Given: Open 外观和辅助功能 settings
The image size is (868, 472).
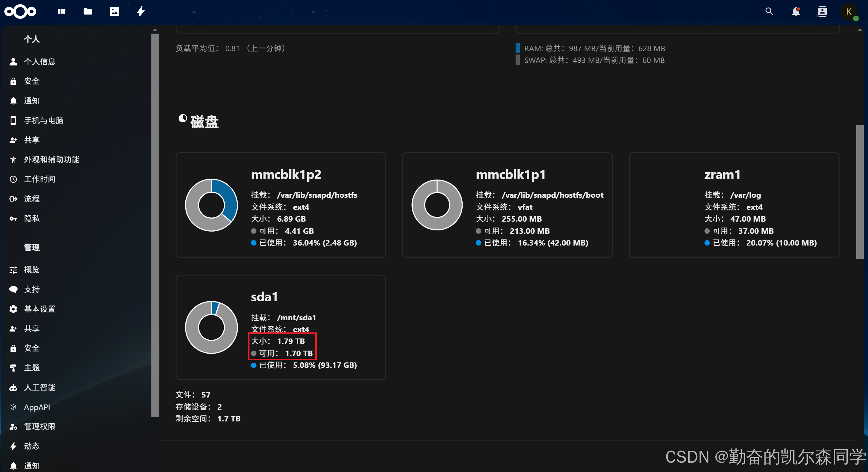Looking at the screenshot, I should coord(51,159).
